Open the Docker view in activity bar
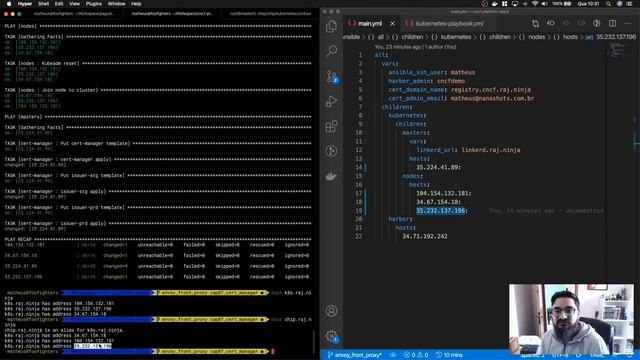Viewport: 640px width, 360px height. pyautogui.click(x=331, y=176)
